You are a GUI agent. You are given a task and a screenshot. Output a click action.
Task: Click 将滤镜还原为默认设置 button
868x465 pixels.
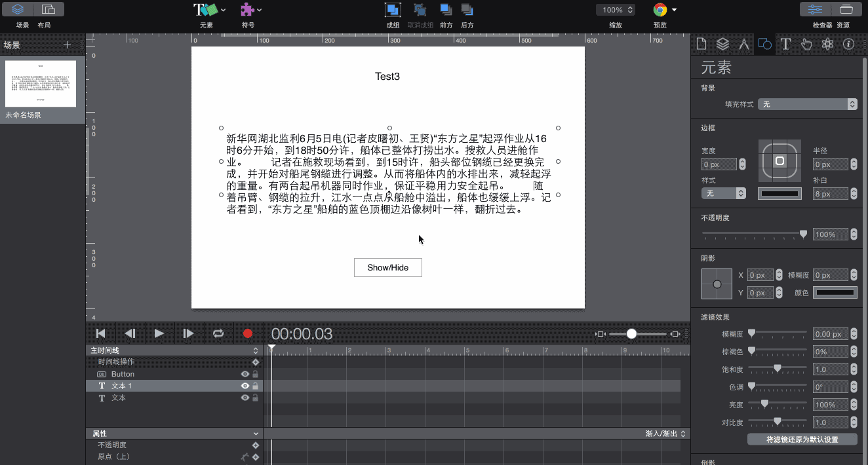pos(802,439)
